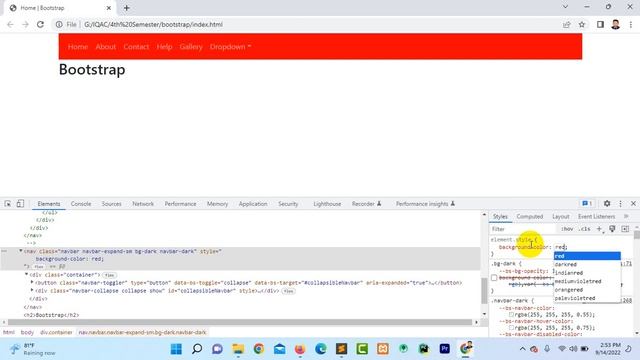
Task: Open the Chrome profile avatar
Action: tap(616, 24)
